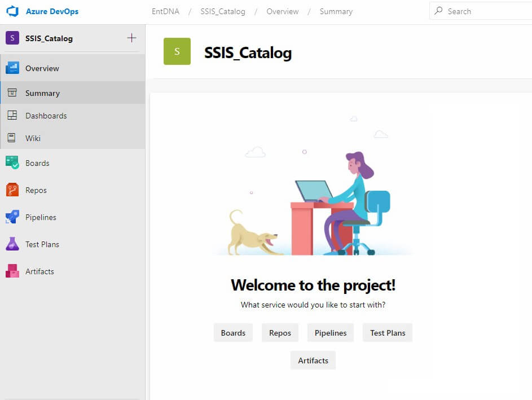Start with the Boards service button

pos(233,333)
